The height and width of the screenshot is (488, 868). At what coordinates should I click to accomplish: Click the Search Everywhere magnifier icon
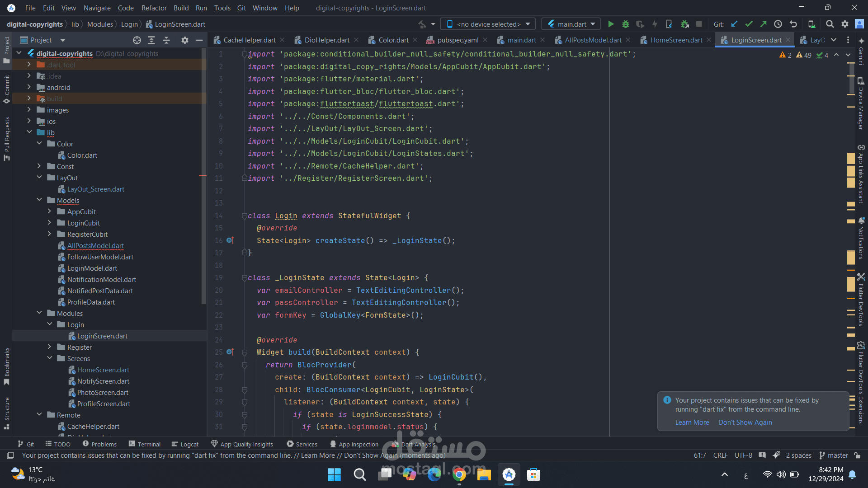[830, 24]
